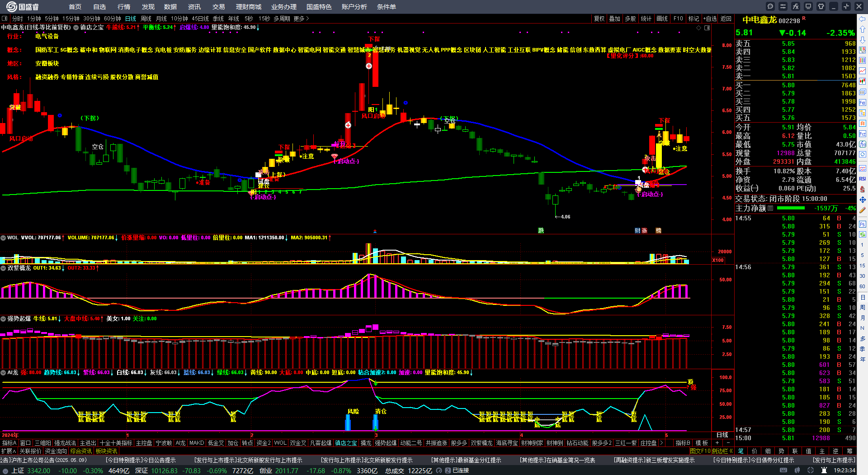Click the up arrow icon in right sidebar
Image resolution: width=868 pixels, height=475 pixels.
tap(863, 29)
